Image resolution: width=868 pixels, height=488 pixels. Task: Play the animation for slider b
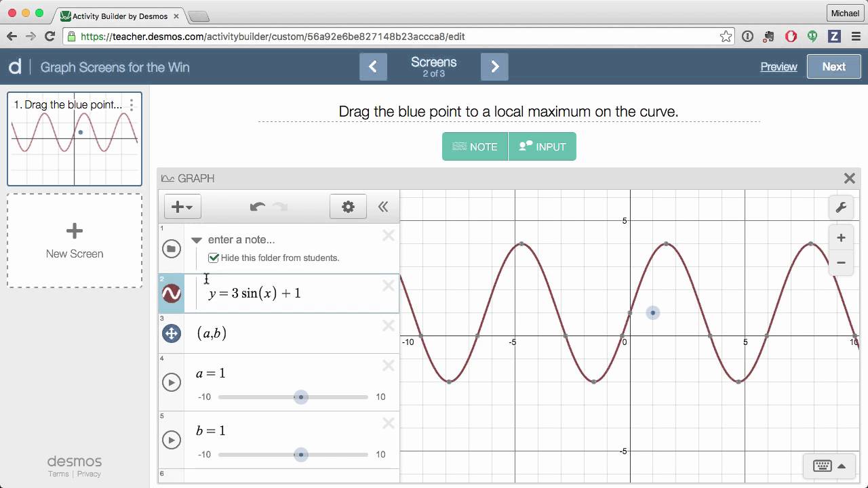coord(172,440)
